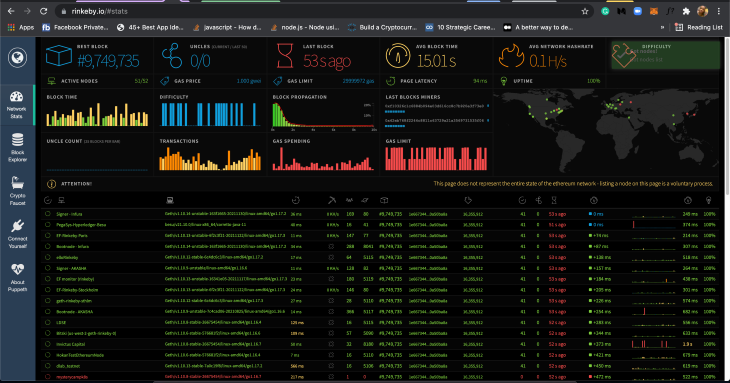Pin the Invictus Capital node
This screenshot has height=383, width=730.
(47, 344)
